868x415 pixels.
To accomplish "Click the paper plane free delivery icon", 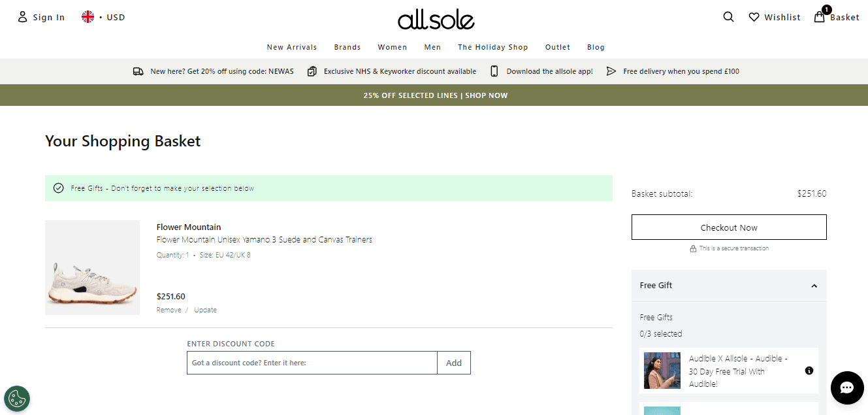I will (x=611, y=71).
